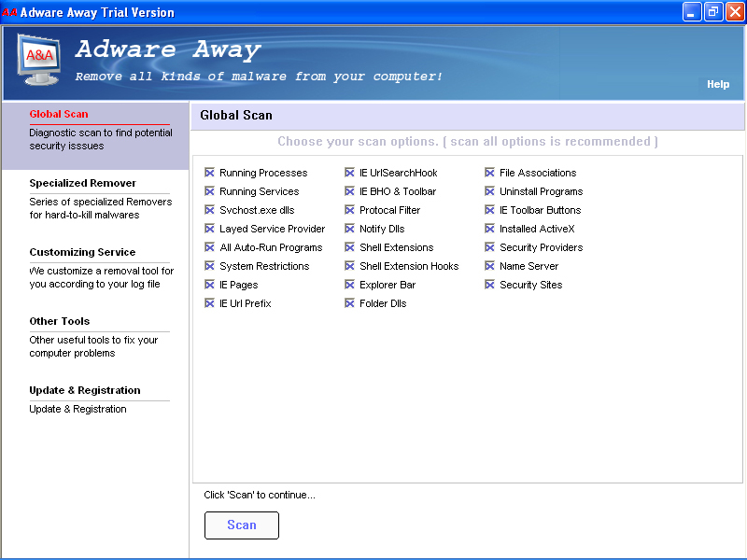
Task: Toggle the File Associations checkbox
Action: 489,173
